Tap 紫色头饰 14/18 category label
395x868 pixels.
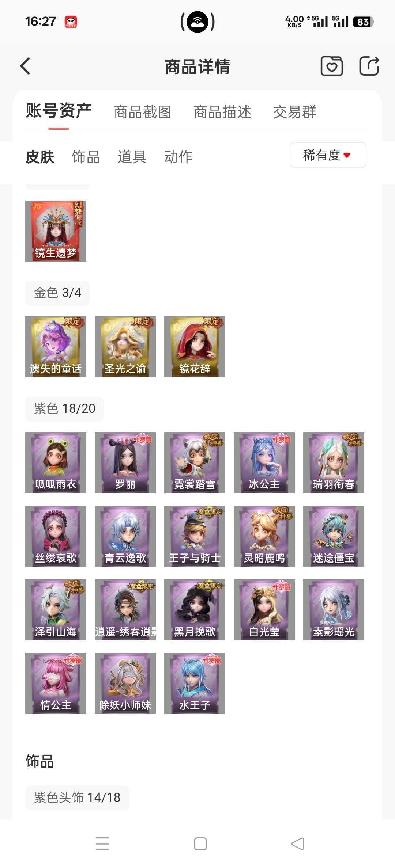pos(77,797)
